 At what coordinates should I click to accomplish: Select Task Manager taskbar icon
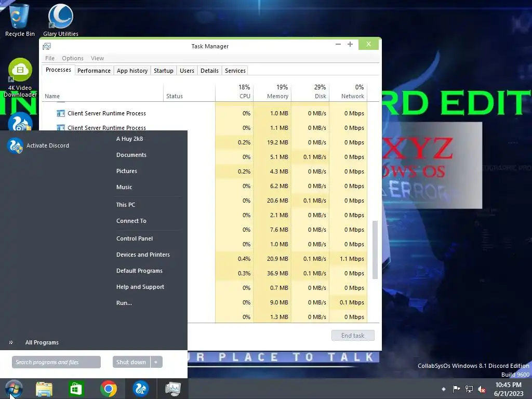click(x=172, y=389)
